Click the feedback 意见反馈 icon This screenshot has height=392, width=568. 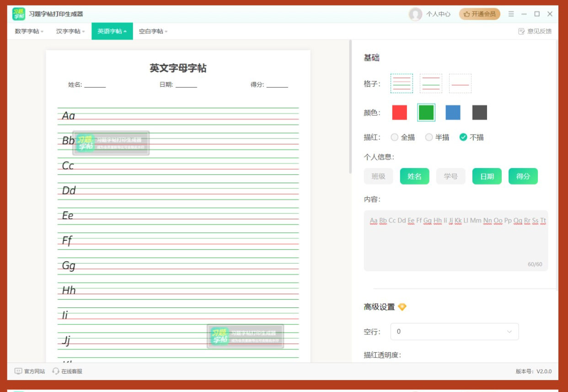(521, 32)
